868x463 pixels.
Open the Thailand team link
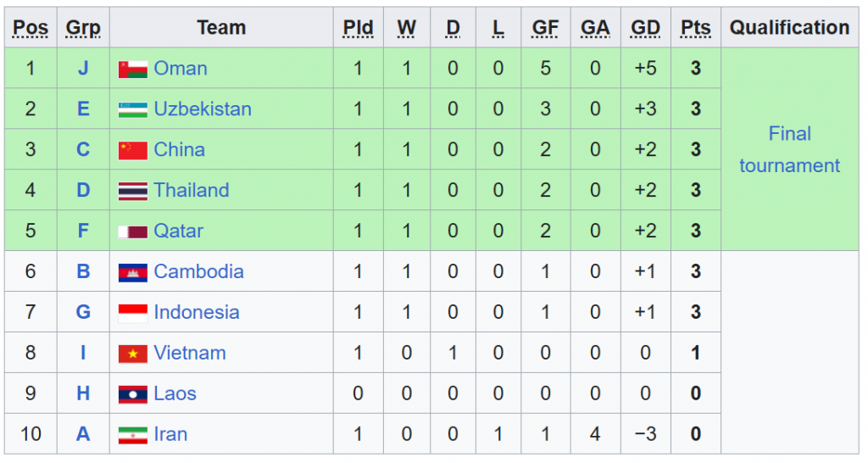(x=192, y=190)
